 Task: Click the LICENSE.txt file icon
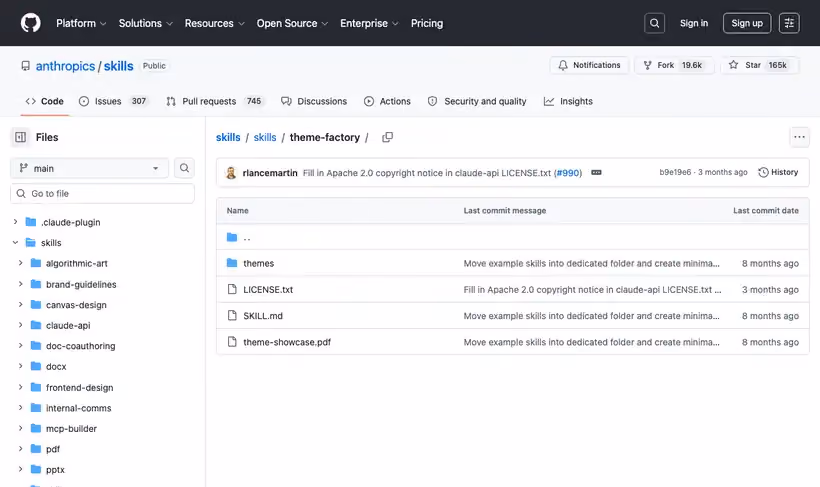pyautogui.click(x=232, y=289)
